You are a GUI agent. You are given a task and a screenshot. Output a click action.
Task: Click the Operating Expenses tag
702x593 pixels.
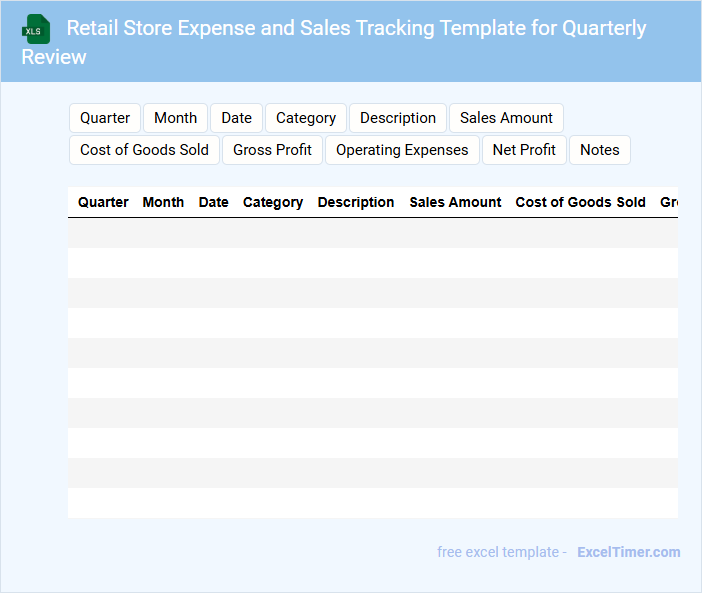click(x=402, y=150)
